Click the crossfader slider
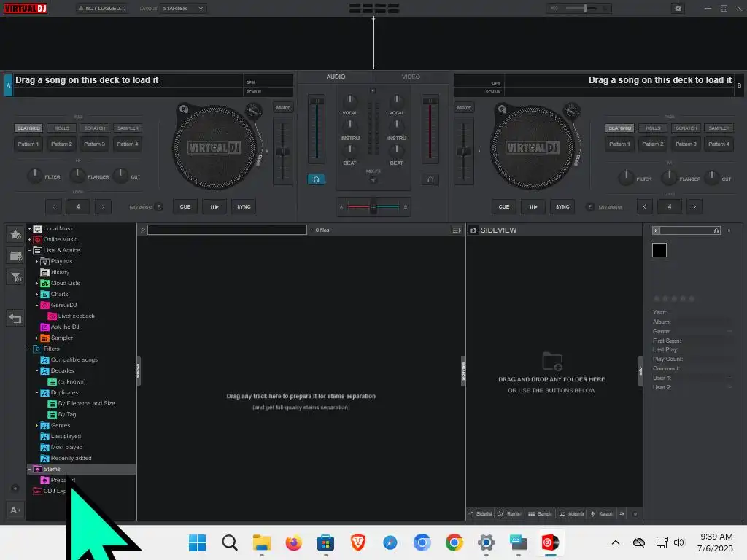This screenshot has width=747, height=560. point(373,206)
